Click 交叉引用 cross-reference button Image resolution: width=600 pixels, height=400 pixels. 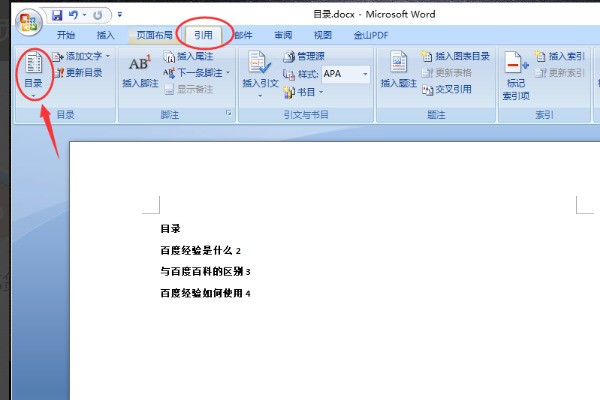(446, 90)
